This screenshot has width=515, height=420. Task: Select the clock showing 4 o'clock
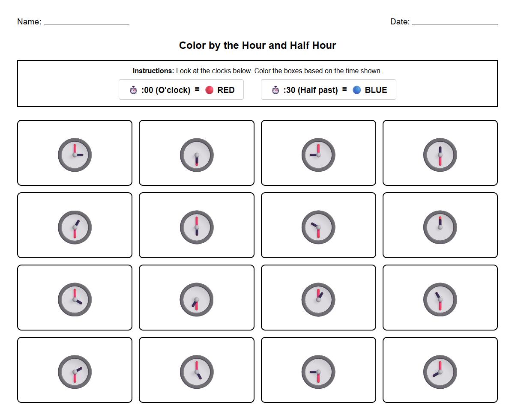click(75, 299)
